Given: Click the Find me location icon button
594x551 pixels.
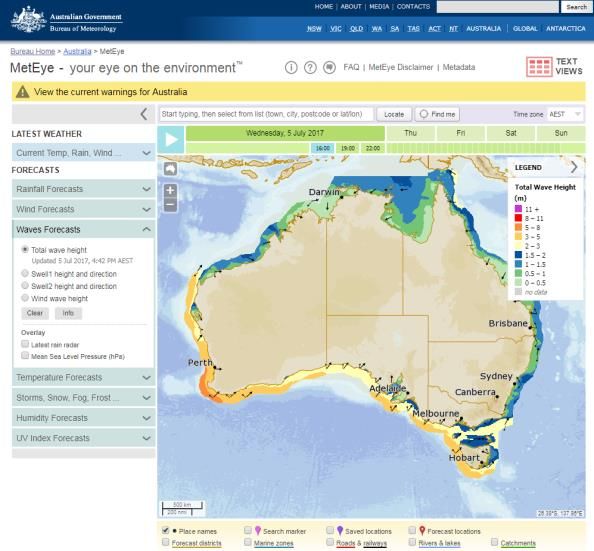Looking at the screenshot, I should 437,114.
